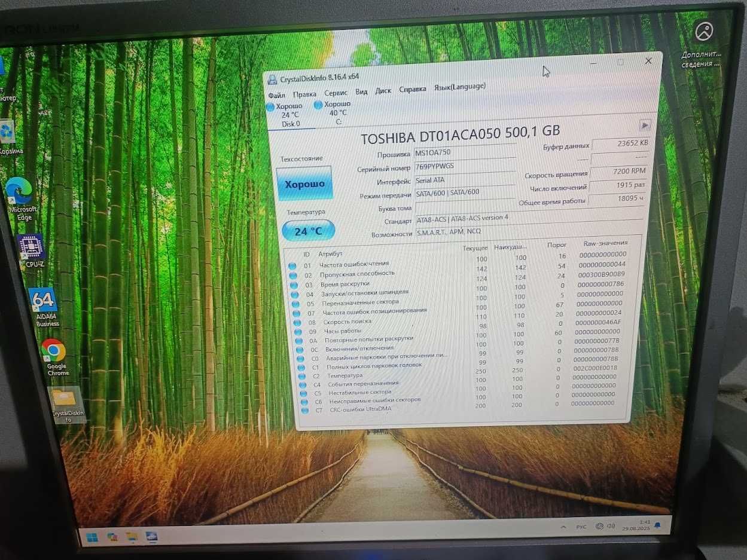Show hidden tray icons chevron

[x=562, y=528]
